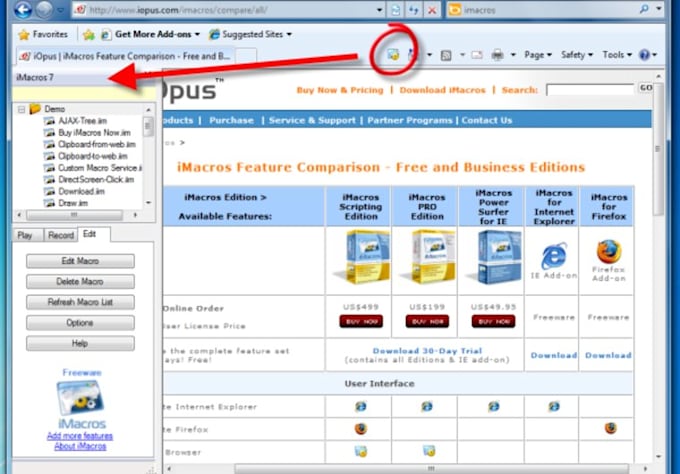Click the Options button
Image resolution: width=680 pixels, height=474 pixels.
point(80,323)
